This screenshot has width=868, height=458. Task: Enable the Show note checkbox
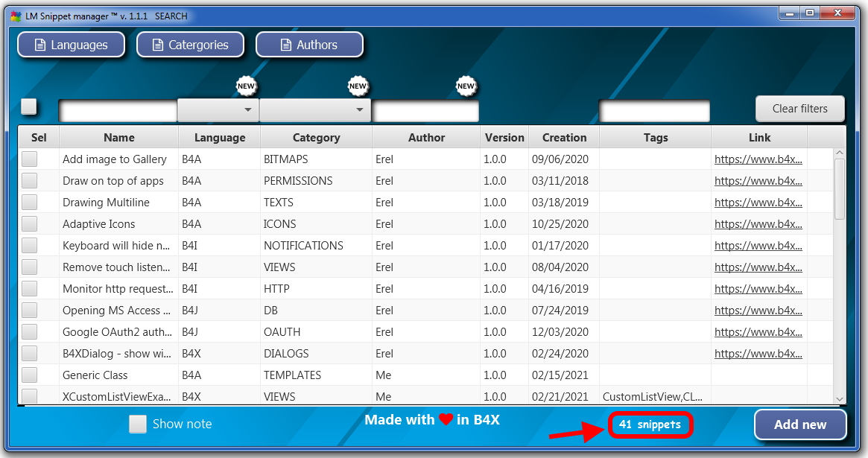[x=138, y=424]
